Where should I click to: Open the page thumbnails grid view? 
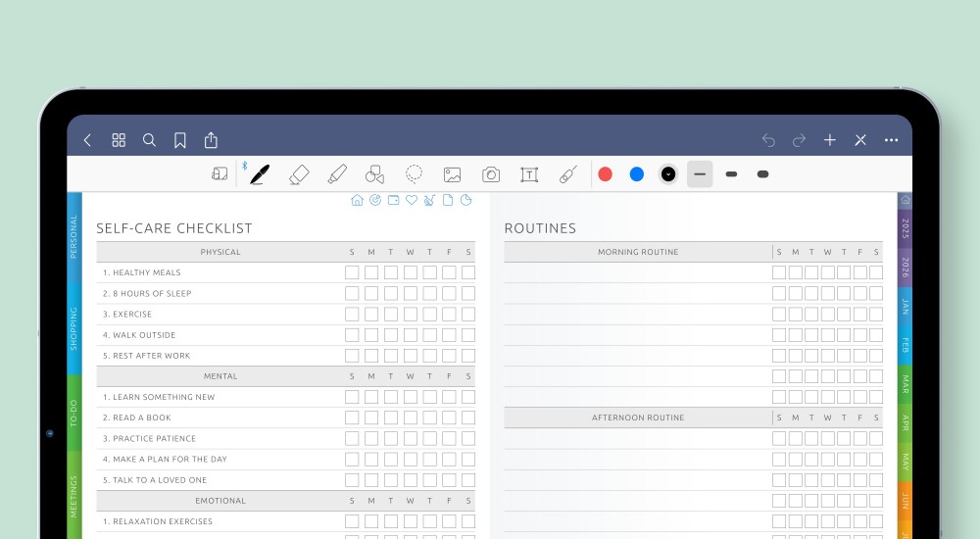(119, 140)
